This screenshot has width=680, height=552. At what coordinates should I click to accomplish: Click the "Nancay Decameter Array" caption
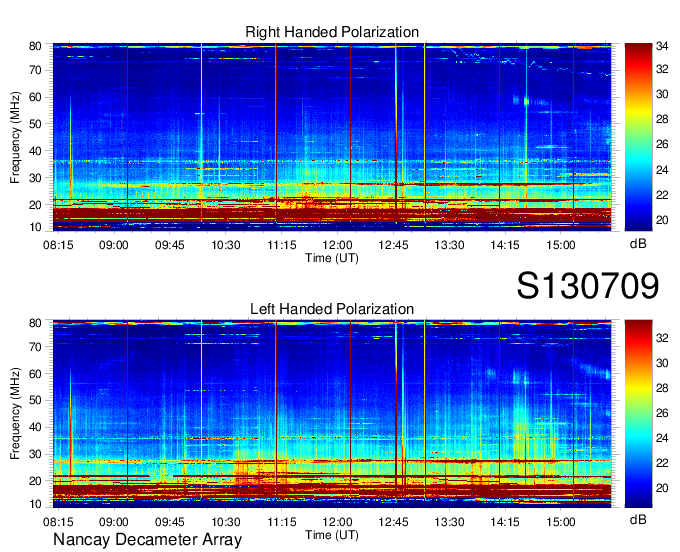tap(147, 539)
